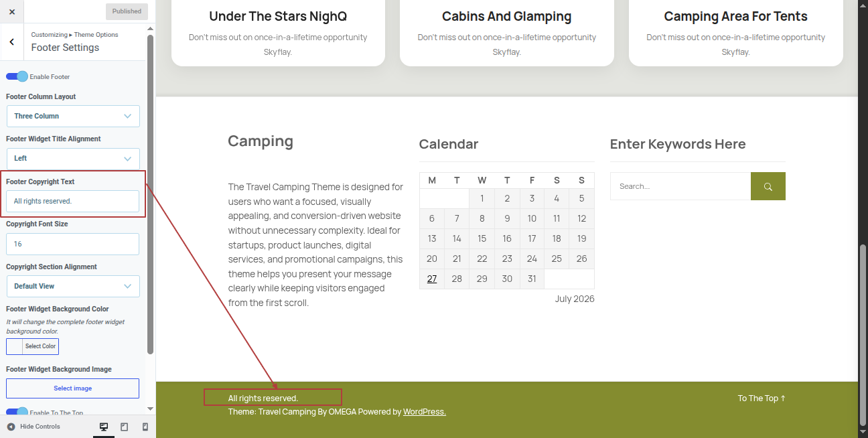Open the WordPress link in footer
The width and height of the screenshot is (868, 438).
[x=425, y=412]
